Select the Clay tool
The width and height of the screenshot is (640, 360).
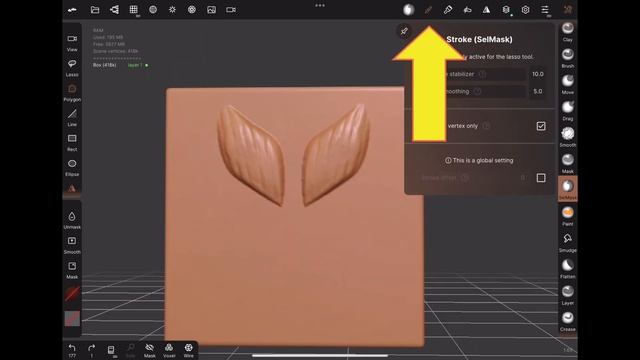pyautogui.click(x=568, y=32)
